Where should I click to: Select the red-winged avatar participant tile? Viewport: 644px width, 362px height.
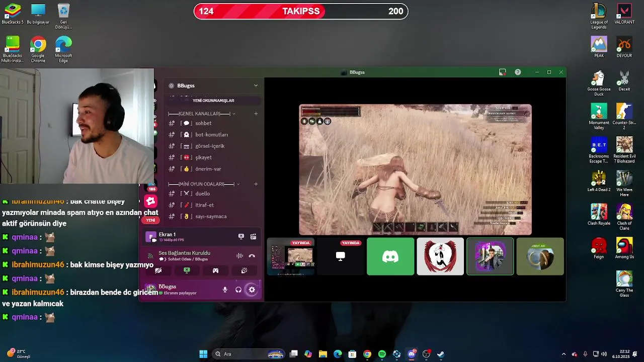440,257
